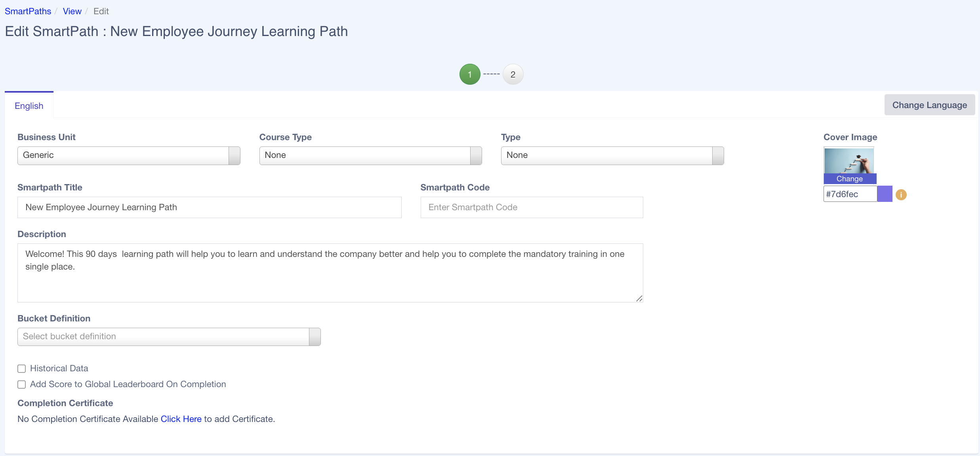Viewport: 980px width, 456px height.
Task: Go to step 2 circle
Action: click(x=513, y=74)
